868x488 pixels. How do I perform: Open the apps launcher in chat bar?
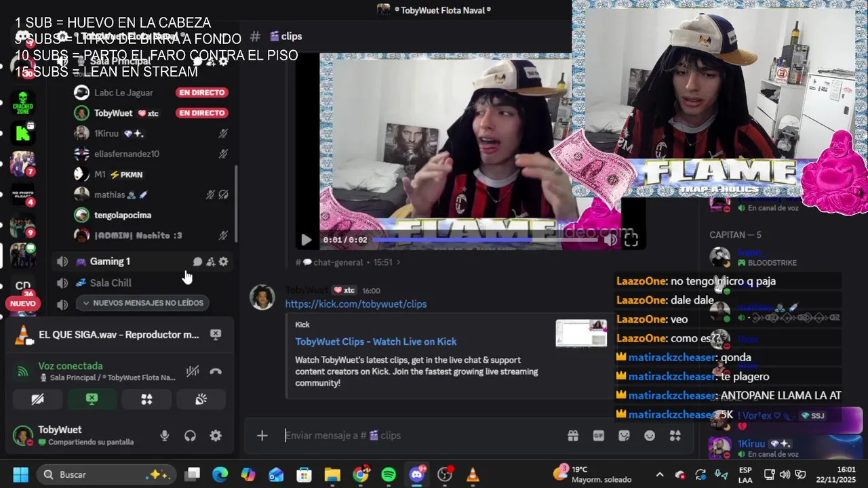click(675, 436)
